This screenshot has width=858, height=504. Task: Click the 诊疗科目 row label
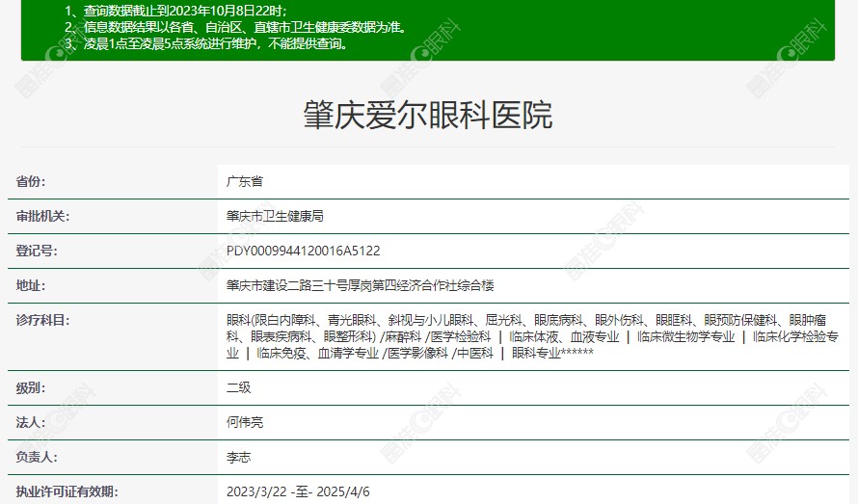(x=43, y=320)
